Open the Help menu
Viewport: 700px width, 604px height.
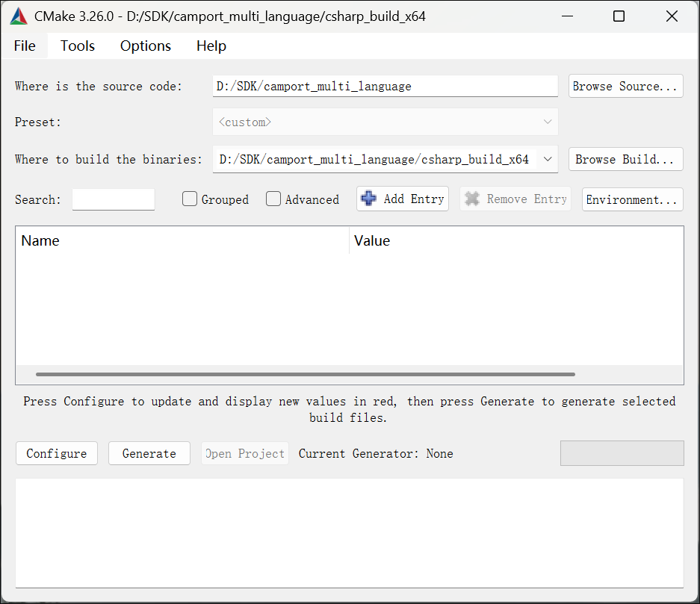coord(211,46)
